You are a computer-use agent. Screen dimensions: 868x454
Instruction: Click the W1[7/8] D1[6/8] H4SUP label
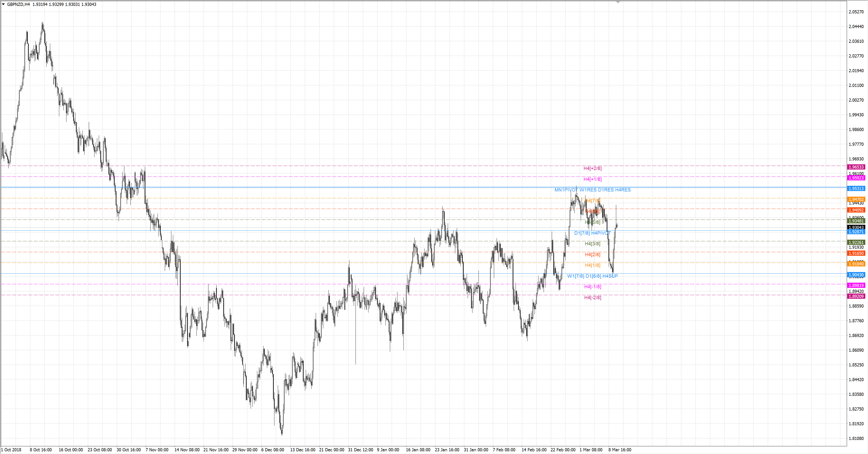[592, 276]
